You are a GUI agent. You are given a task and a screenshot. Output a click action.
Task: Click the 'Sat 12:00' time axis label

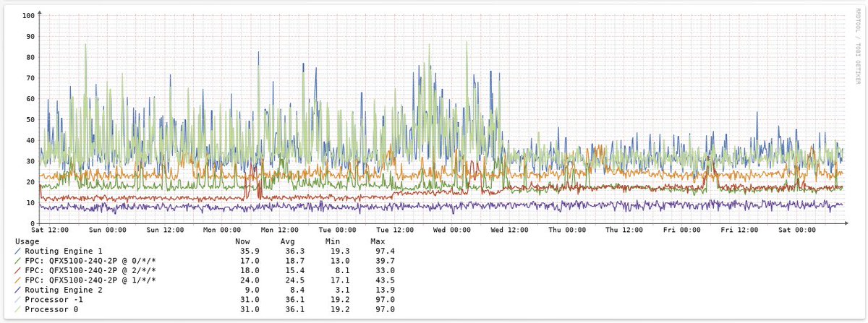click(50, 231)
